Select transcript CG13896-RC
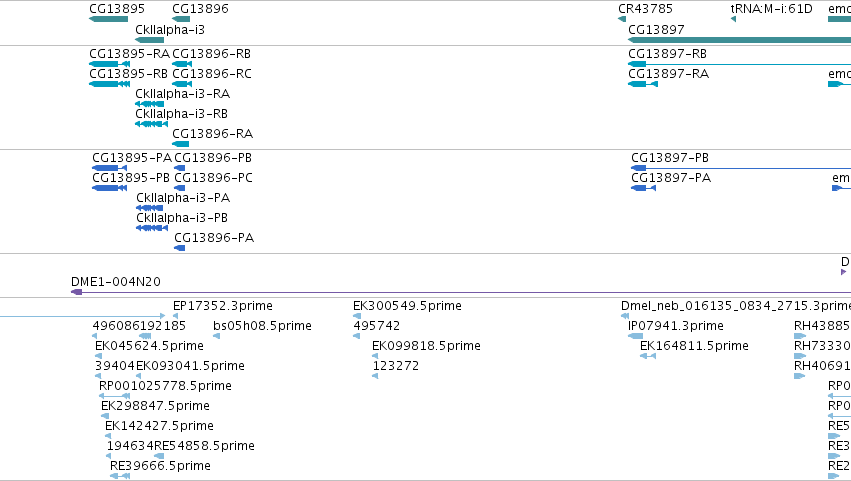851x481 pixels. point(212,74)
